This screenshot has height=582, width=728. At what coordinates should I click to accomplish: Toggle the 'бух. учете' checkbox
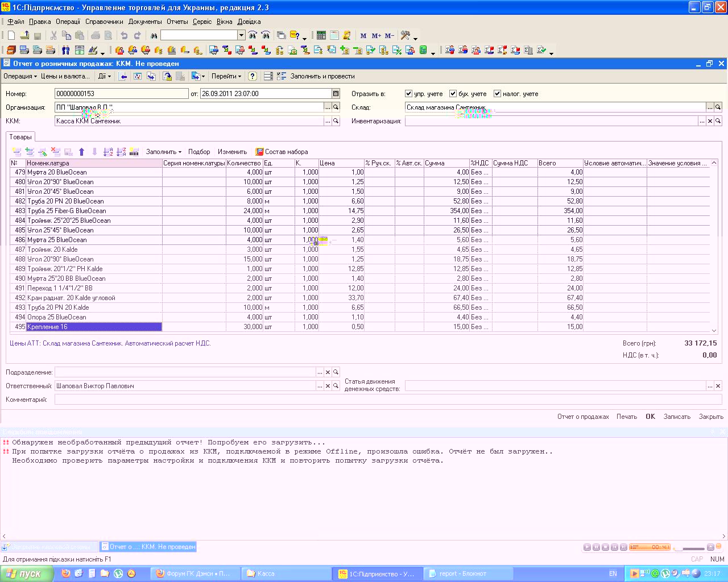tap(453, 94)
